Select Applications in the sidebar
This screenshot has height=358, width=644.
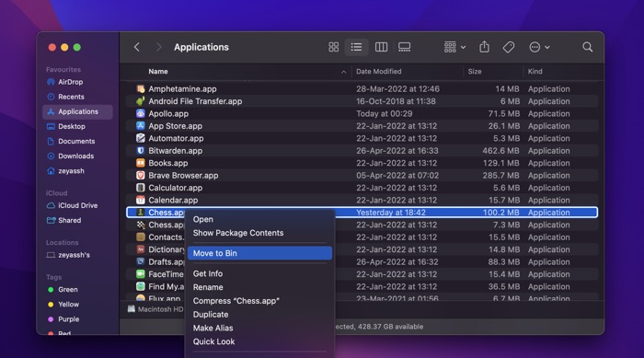[x=77, y=111]
